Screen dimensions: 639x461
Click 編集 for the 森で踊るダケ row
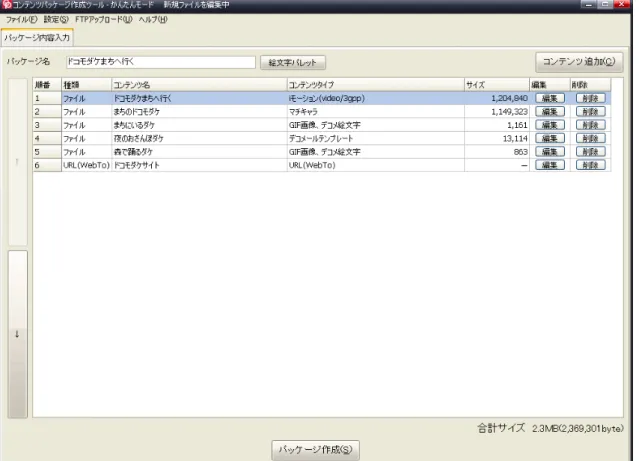549,152
